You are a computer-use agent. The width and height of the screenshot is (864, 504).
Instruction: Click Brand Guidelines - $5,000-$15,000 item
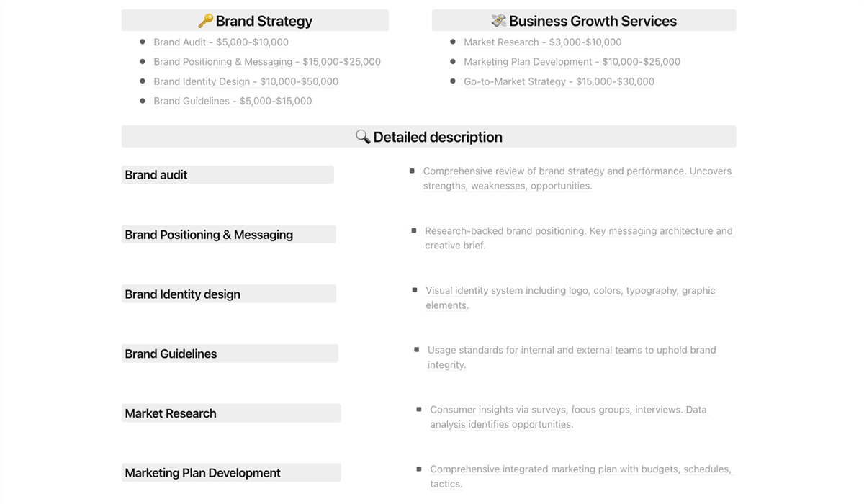233,101
